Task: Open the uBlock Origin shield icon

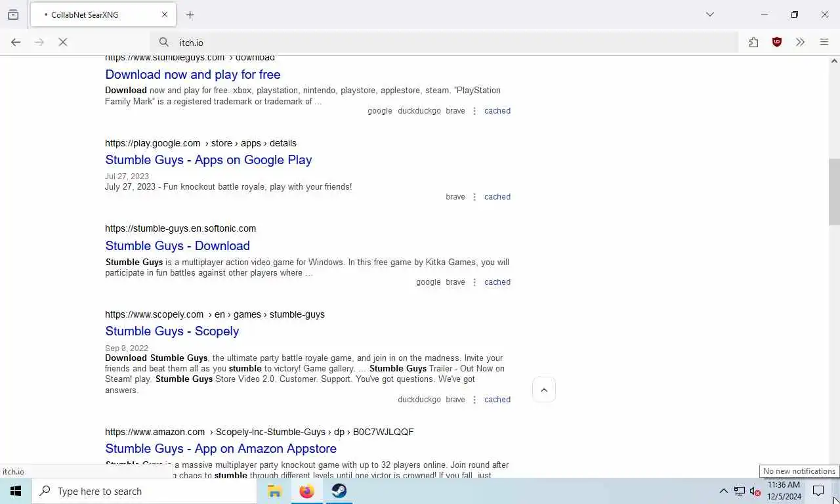Action: click(777, 42)
